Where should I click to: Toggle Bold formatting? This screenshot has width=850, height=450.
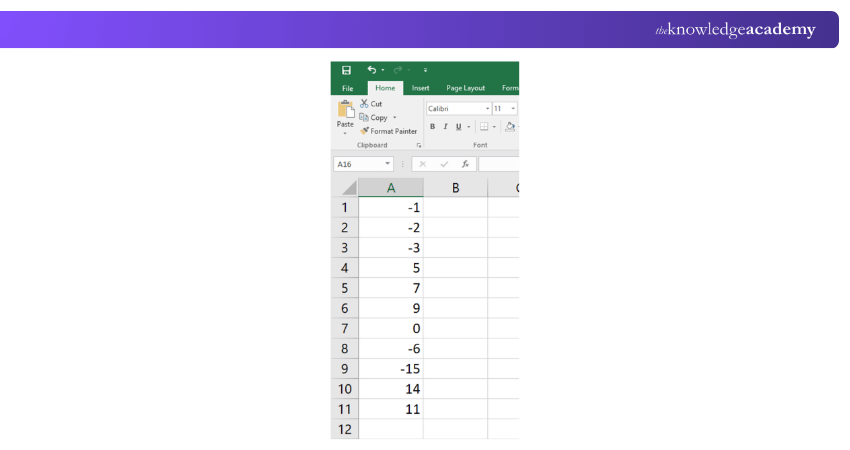tap(433, 126)
